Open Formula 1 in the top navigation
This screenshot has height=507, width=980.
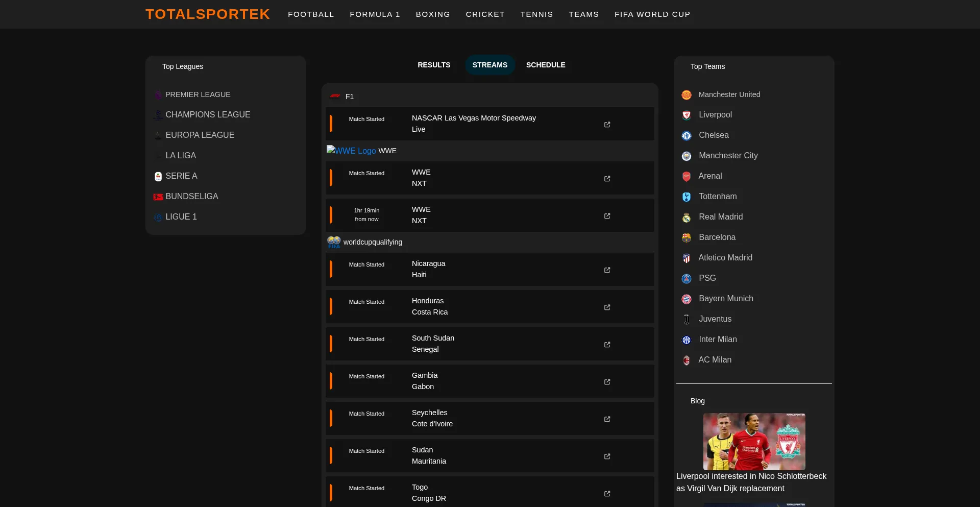[x=375, y=14]
